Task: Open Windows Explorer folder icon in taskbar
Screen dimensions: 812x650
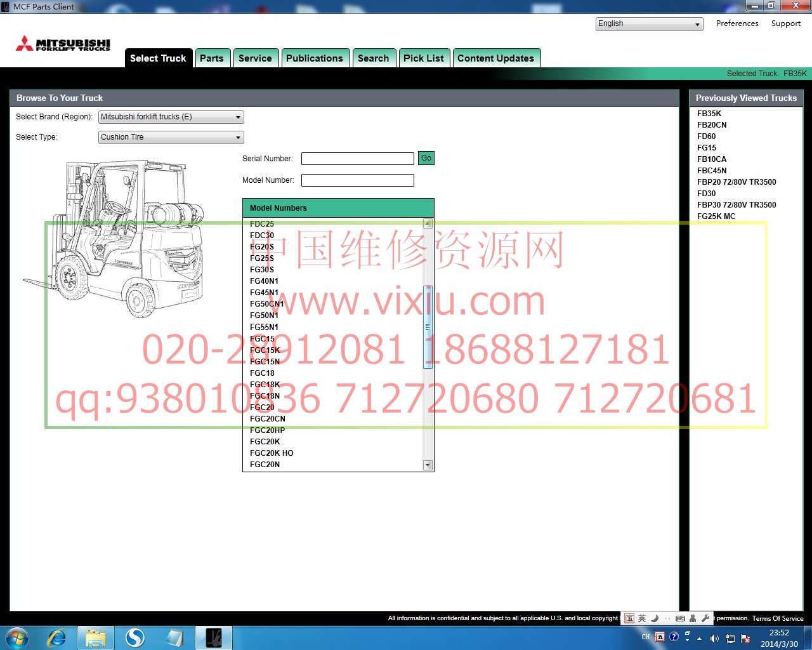Action: [96, 637]
